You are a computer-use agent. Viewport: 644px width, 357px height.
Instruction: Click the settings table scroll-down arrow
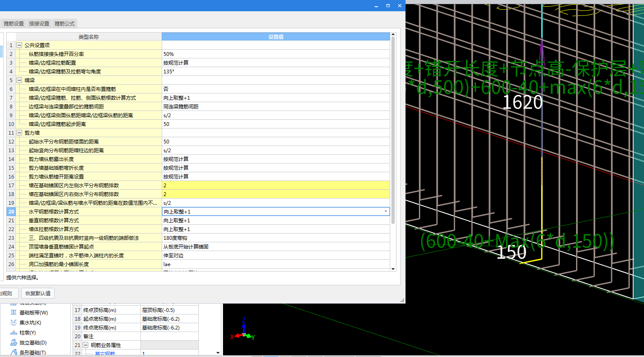click(393, 269)
